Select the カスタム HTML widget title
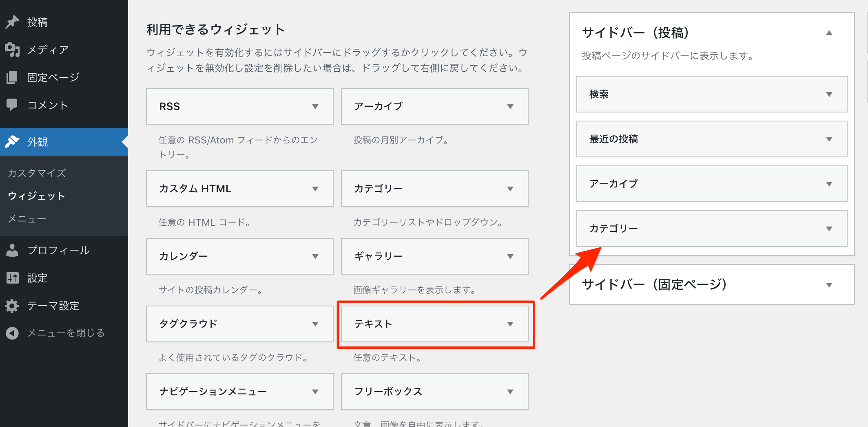The image size is (868, 427). coord(195,189)
